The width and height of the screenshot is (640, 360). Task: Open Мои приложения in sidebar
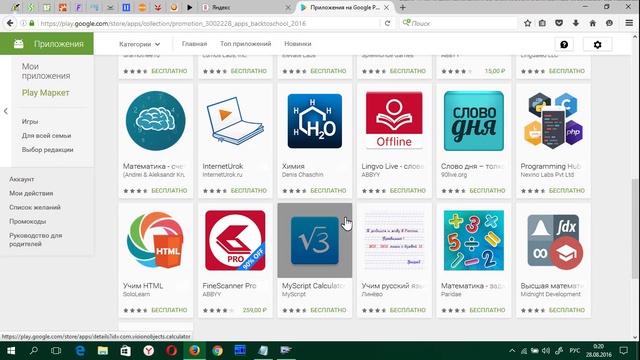[x=46, y=71]
